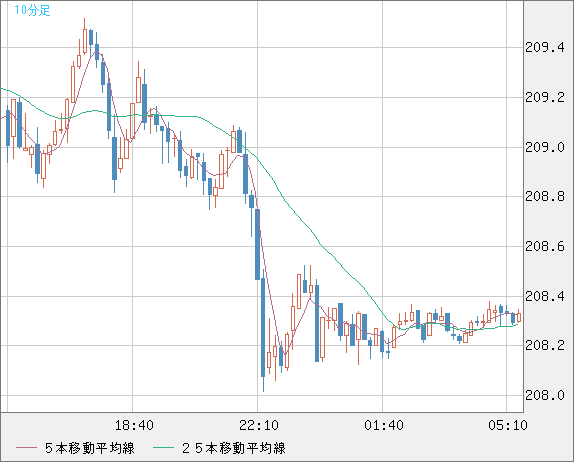Click the 208.6 price axis label

click(545, 246)
